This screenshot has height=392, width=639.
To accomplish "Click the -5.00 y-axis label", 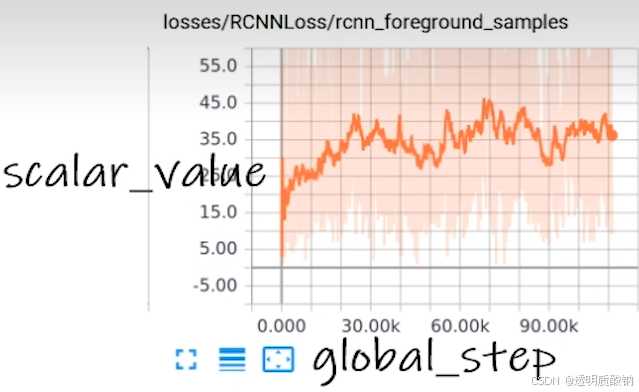I will [x=215, y=285].
